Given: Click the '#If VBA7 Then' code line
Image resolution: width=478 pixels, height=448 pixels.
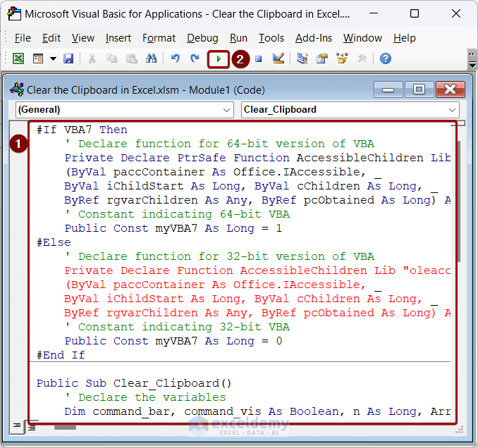Looking at the screenshot, I should [82, 130].
